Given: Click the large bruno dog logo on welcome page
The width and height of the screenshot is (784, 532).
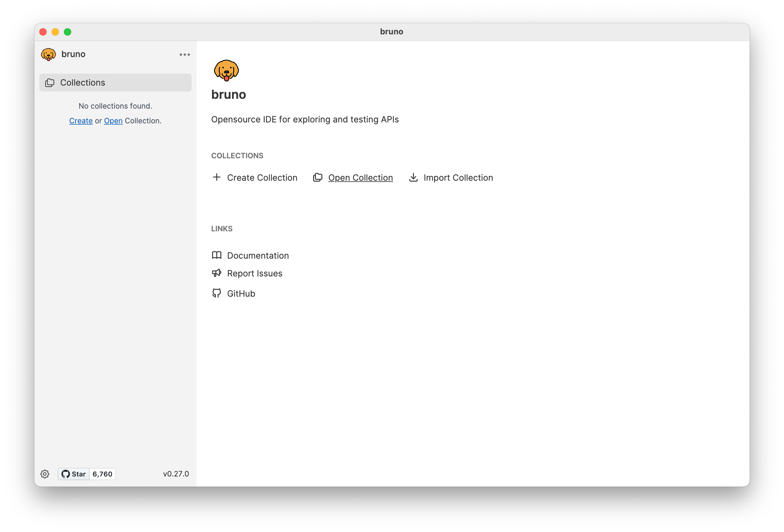Looking at the screenshot, I should [226, 71].
